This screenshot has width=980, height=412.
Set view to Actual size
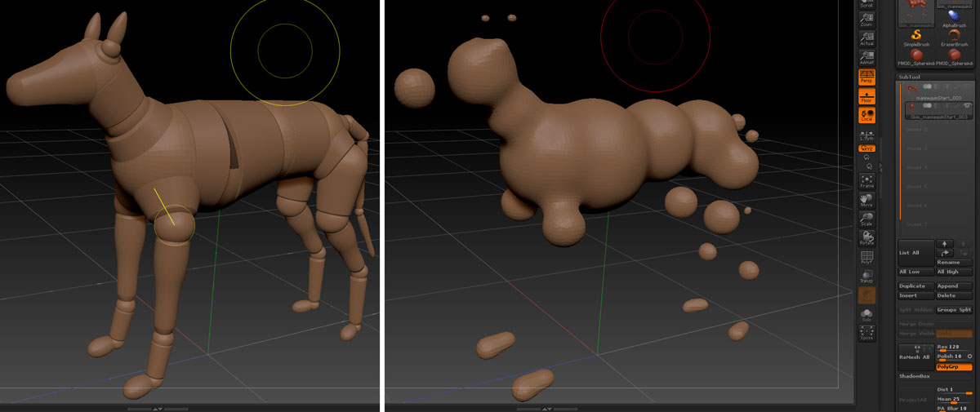click(x=866, y=38)
